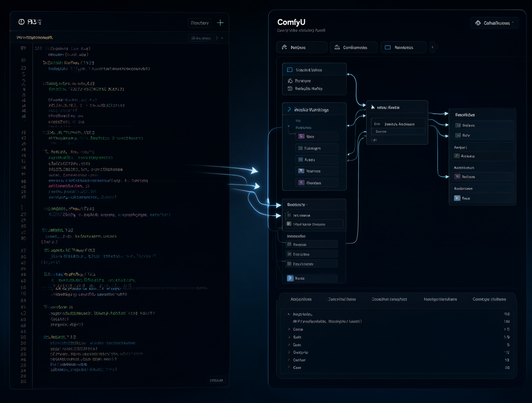Click the circular logo icon in code panel header

[x=22, y=22]
